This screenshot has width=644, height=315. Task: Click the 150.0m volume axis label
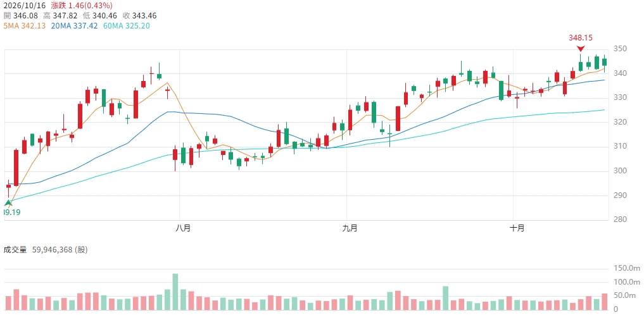coord(626,268)
